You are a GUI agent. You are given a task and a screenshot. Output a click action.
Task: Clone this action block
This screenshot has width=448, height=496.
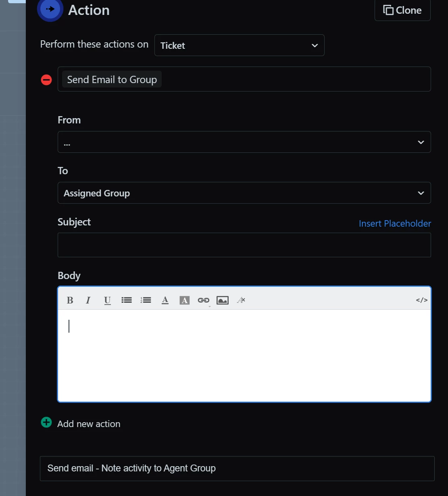(x=402, y=10)
